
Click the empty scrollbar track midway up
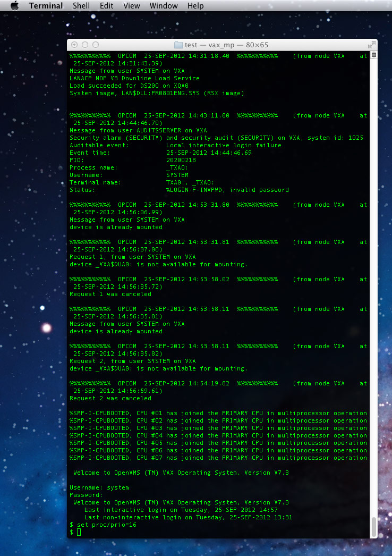[374, 292]
